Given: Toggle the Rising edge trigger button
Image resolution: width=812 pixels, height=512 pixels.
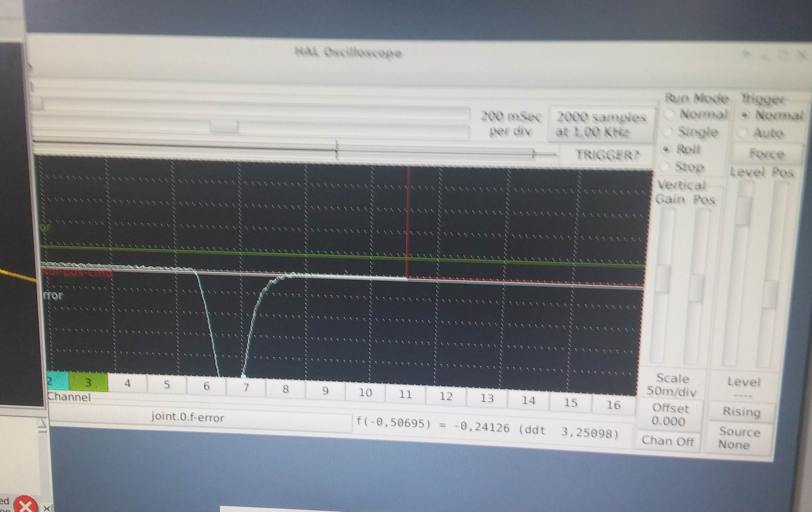Looking at the screenshot, I should pos(741,412).
